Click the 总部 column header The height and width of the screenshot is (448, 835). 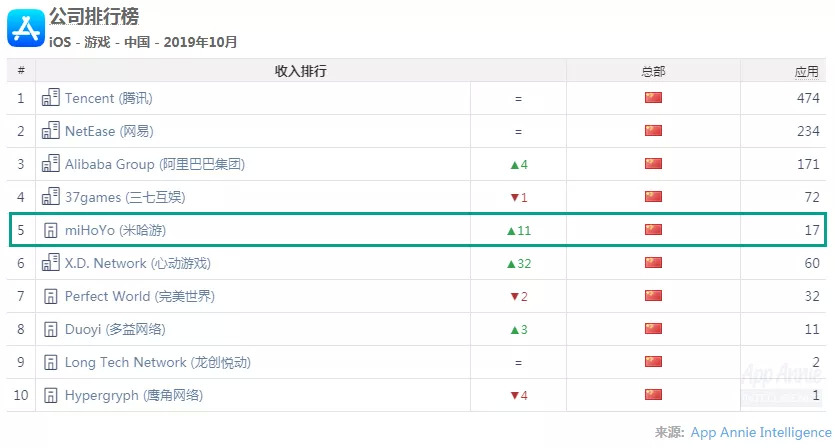coord(653,71)
